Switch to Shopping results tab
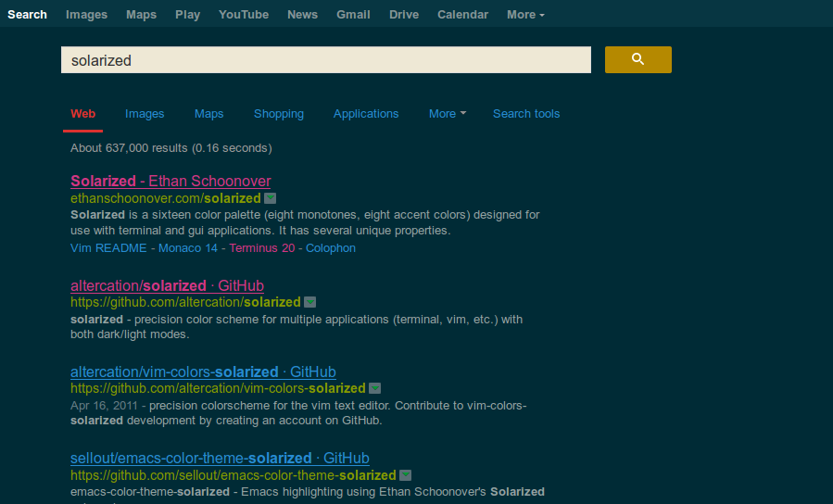Screen dimensions: 833x504 279,114
